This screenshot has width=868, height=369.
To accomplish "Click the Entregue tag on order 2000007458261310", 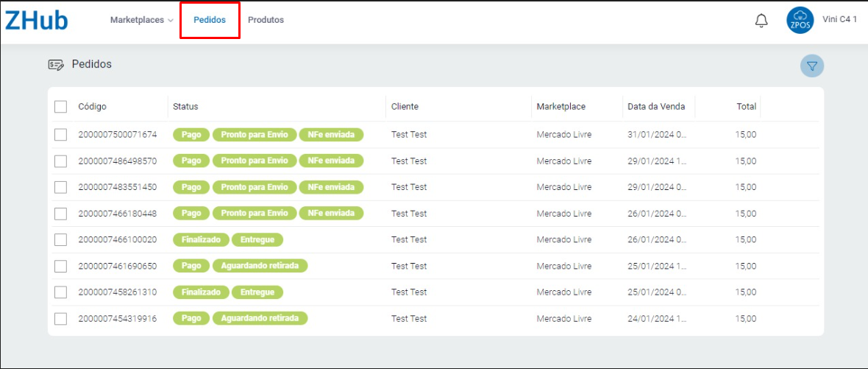I will point(257,292).
